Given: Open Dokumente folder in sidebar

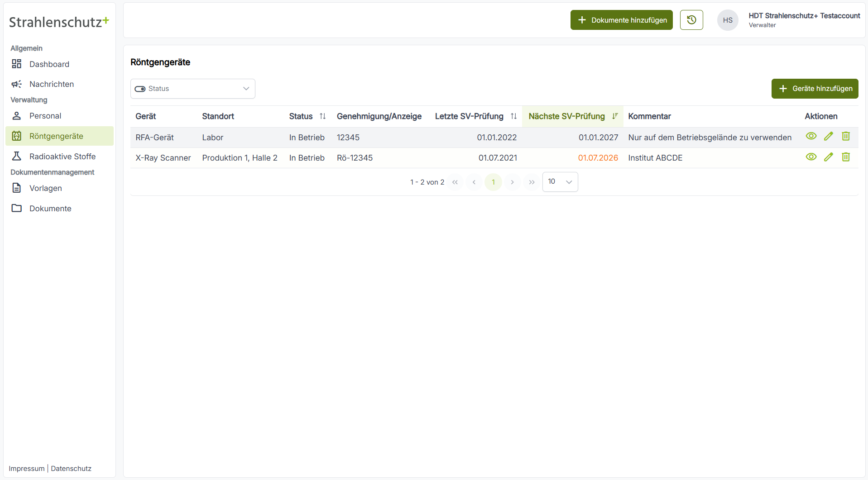Looking at the screenshot, I should [x=59, y=209].
